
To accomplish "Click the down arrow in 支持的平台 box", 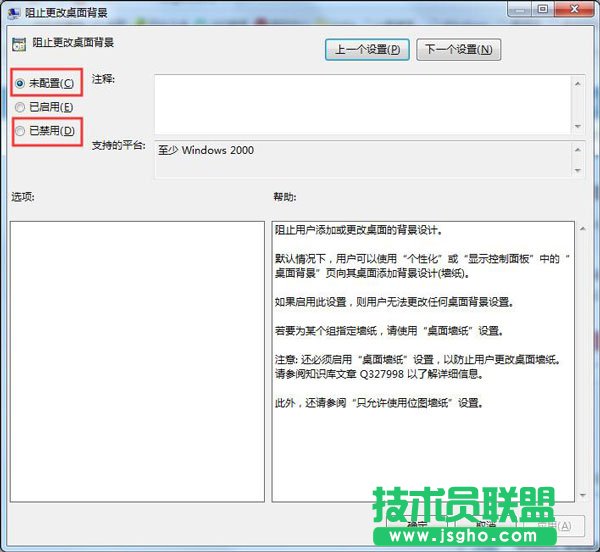I will tap(576, 172).
